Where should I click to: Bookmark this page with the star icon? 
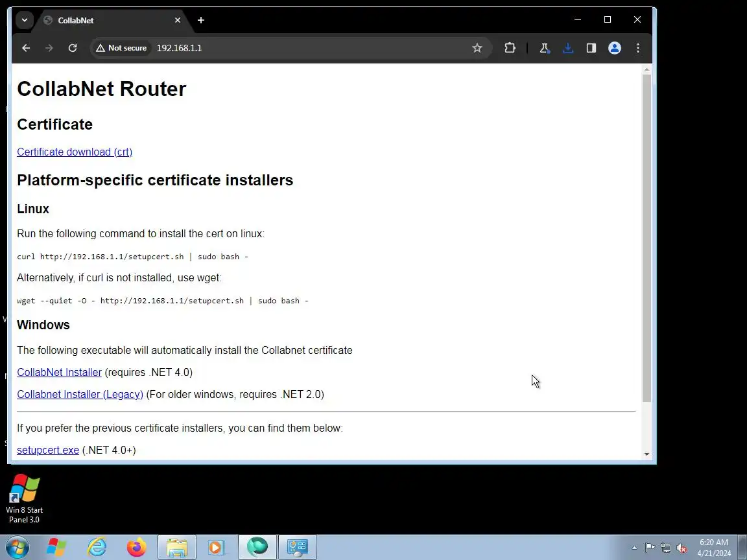(477, 48)
